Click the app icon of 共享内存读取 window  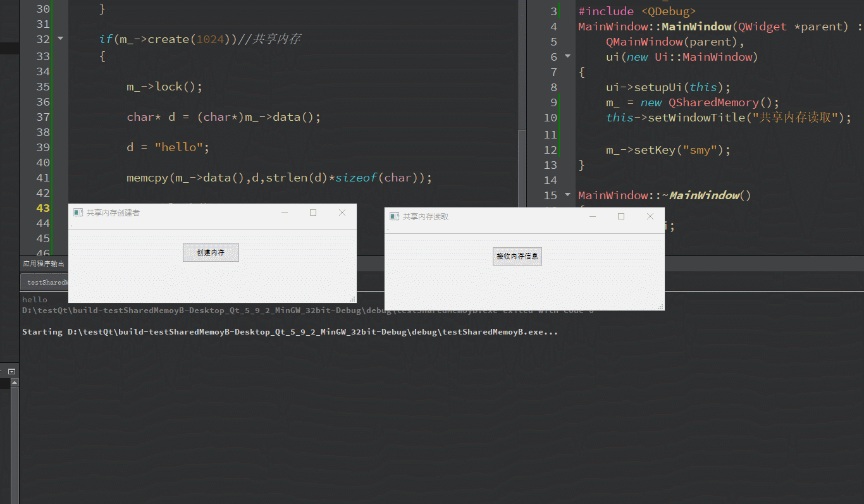tap(393, 216)
